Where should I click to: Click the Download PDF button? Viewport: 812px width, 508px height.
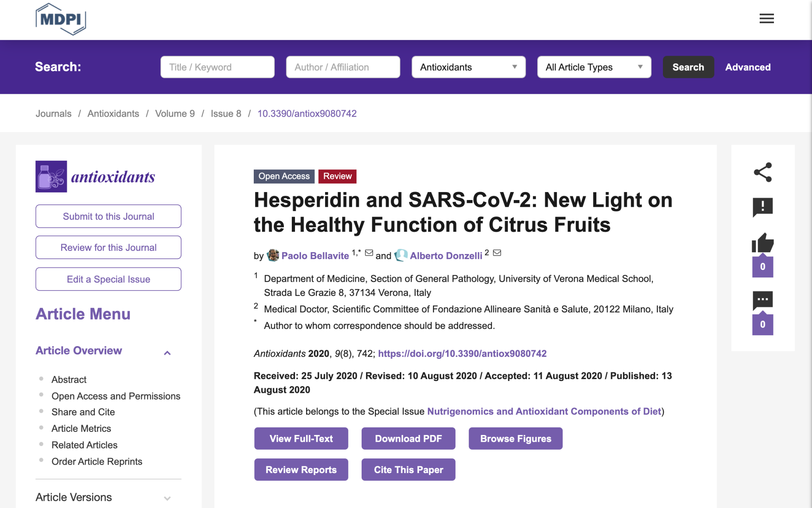[x=408, y=439]
